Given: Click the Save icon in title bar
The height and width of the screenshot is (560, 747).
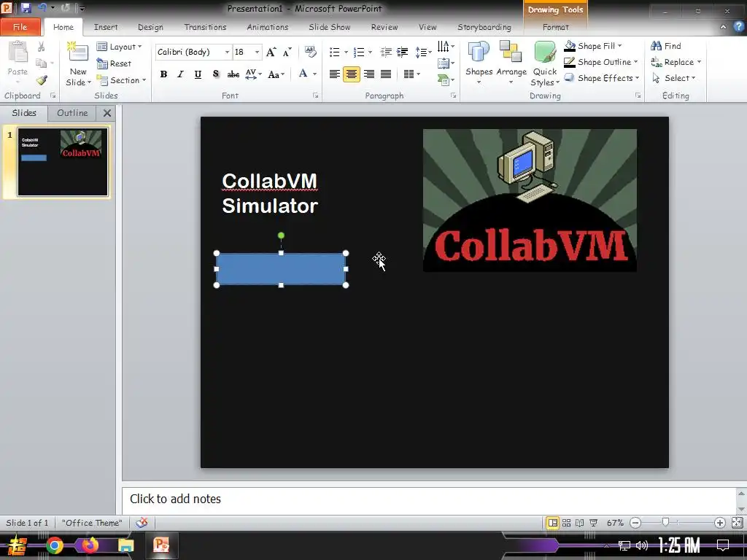Looking at the screenshot, I should pos(26,8).
